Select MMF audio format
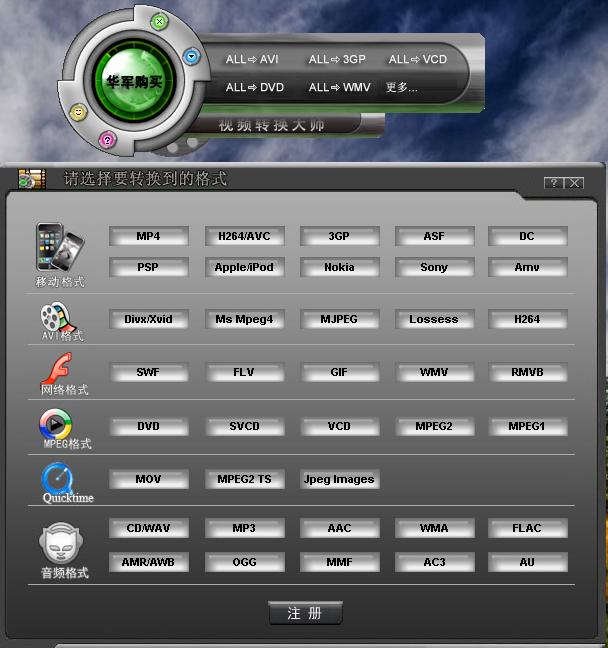This screenshot has height=648, width=608. click(339, 562)
